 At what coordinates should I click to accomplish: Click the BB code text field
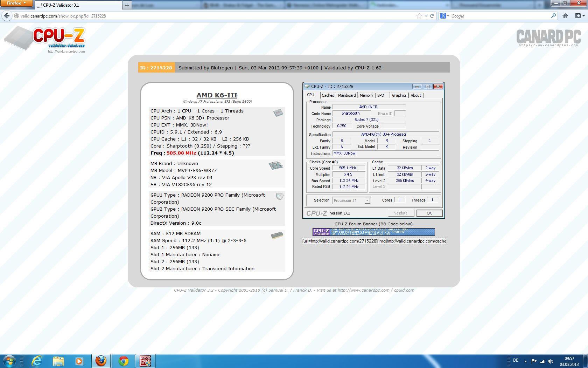[x=374, y=241]
